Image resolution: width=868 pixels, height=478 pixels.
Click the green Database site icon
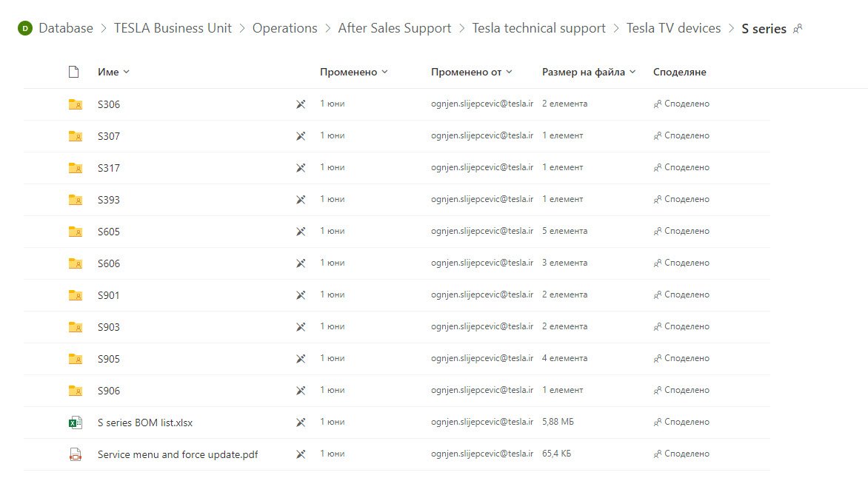coord(25,29)
